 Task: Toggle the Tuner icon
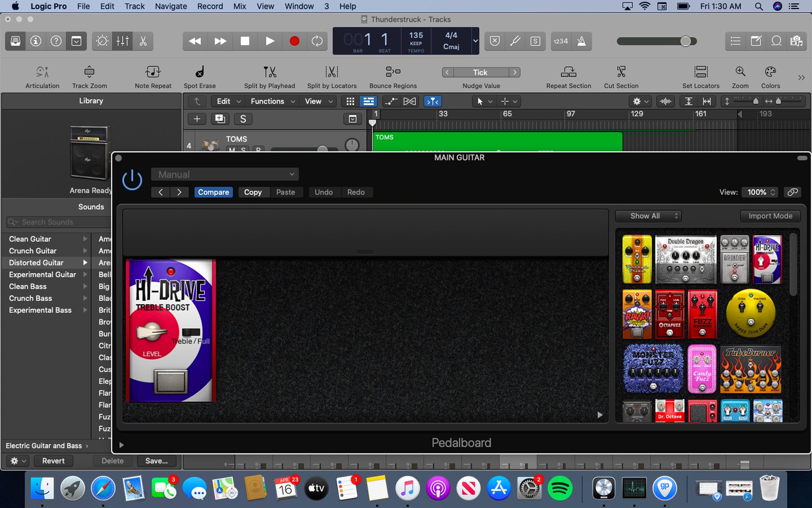click(x=515, y=41)
